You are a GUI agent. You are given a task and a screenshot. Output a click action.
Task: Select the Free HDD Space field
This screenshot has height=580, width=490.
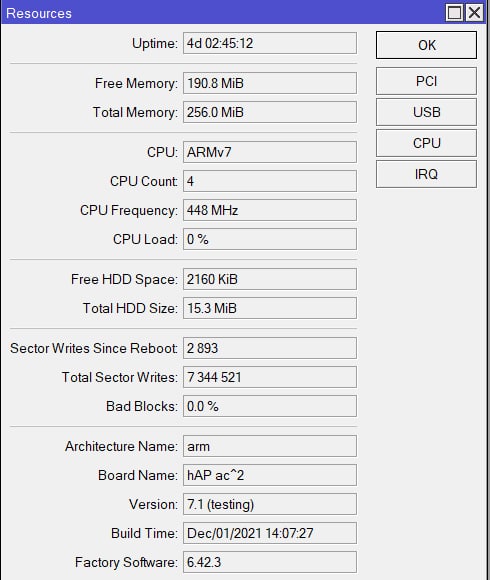(270, 279)
